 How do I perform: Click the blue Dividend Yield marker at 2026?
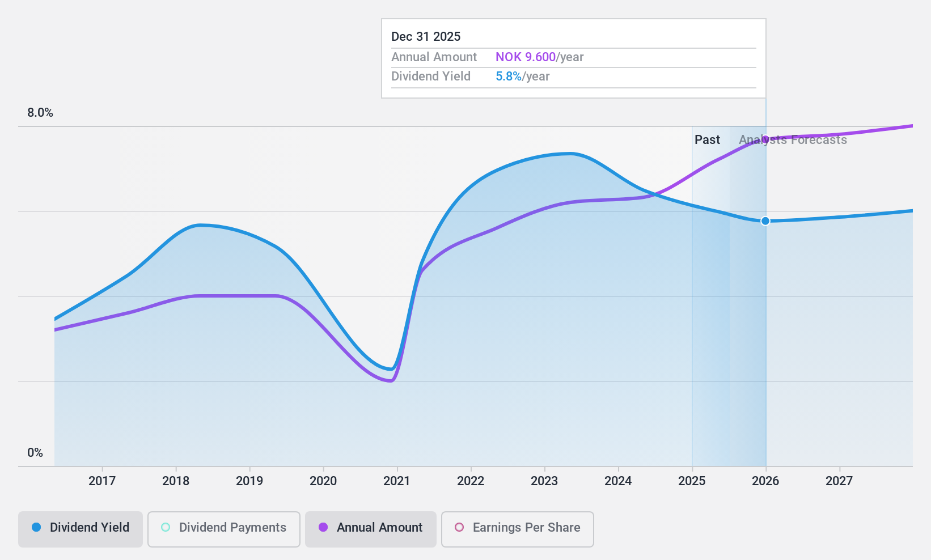point(765,221)
